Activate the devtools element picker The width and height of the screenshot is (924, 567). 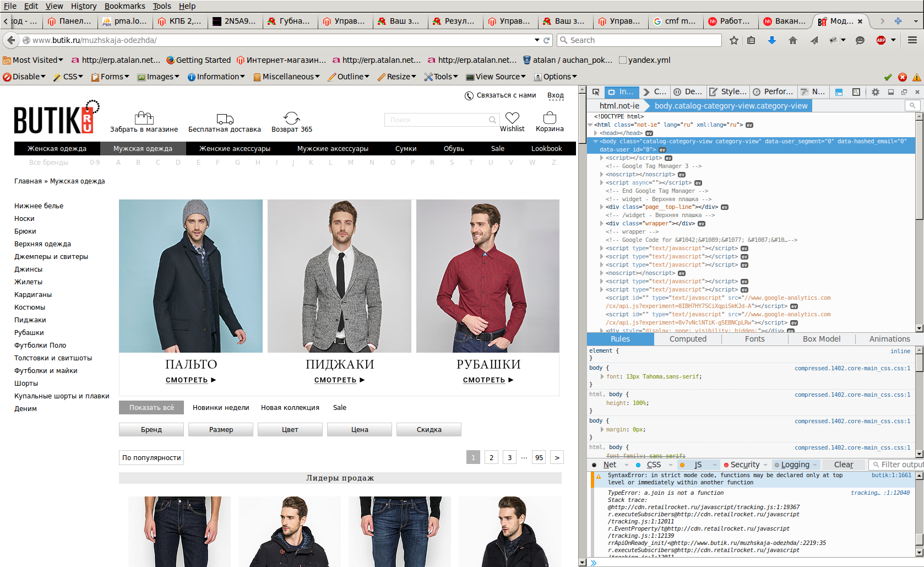(596, 92)
